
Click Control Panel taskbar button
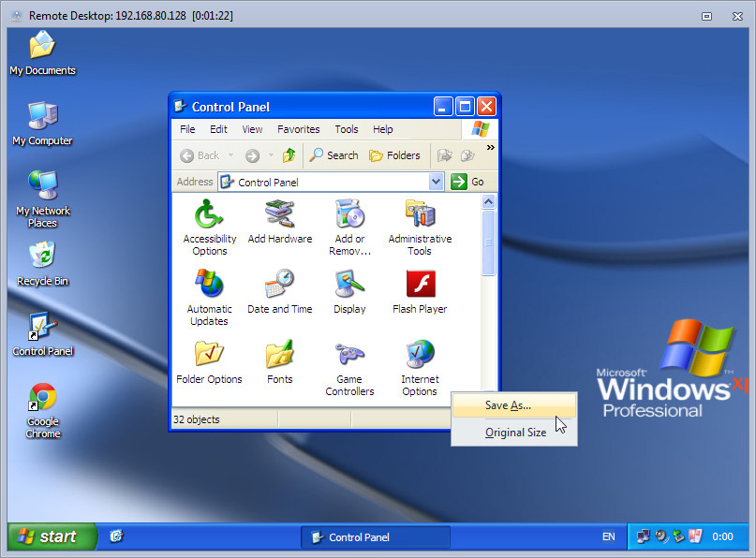[376, 536]
